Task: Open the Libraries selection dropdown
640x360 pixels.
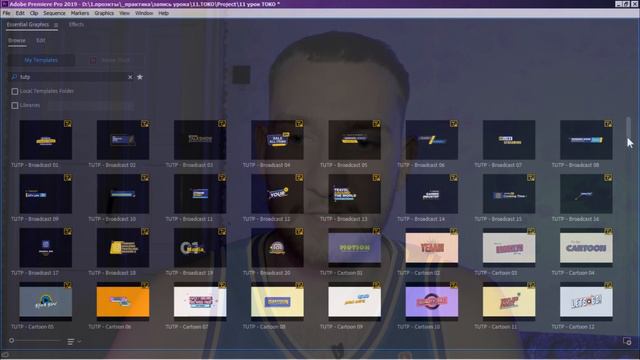Action: coord(90,106)
